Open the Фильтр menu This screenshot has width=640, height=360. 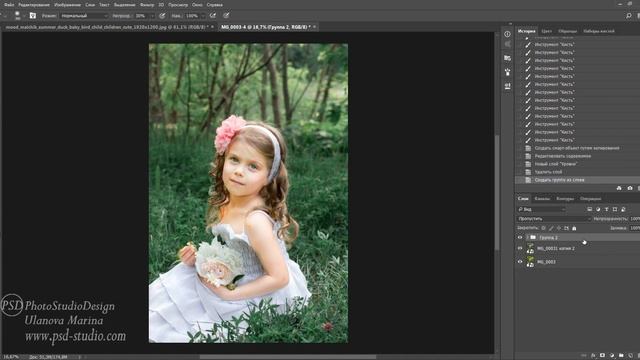[147, 5]
